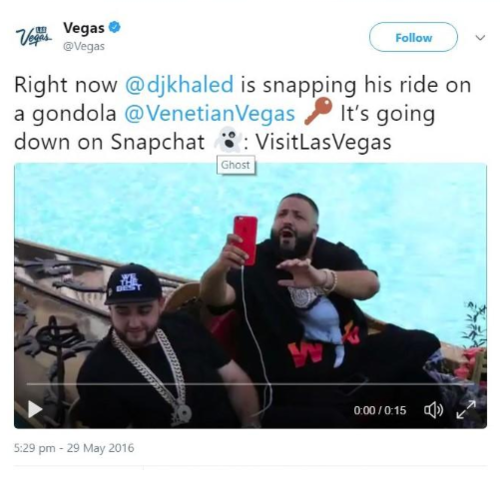Click the Vegas display name

pos(84,28)
